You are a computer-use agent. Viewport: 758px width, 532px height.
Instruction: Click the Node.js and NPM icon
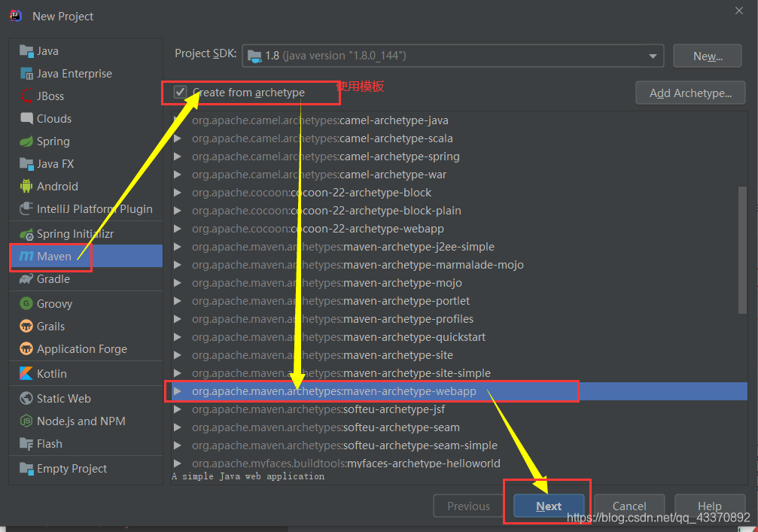tap(26, 421)
